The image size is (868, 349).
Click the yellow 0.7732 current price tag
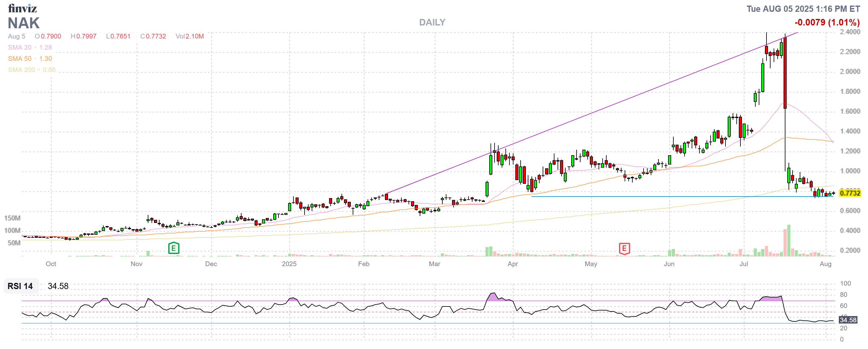pyautogui.click(x=849, y=193)
